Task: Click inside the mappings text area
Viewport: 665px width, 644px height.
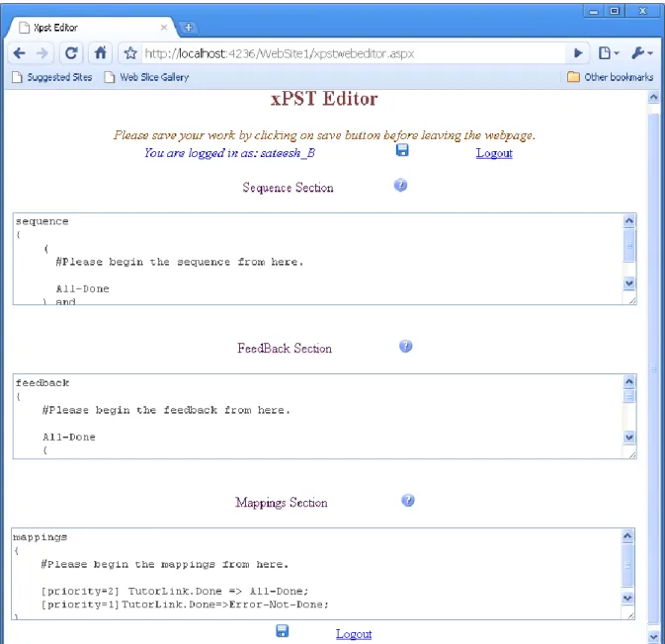Action: [x=316, y=574]
